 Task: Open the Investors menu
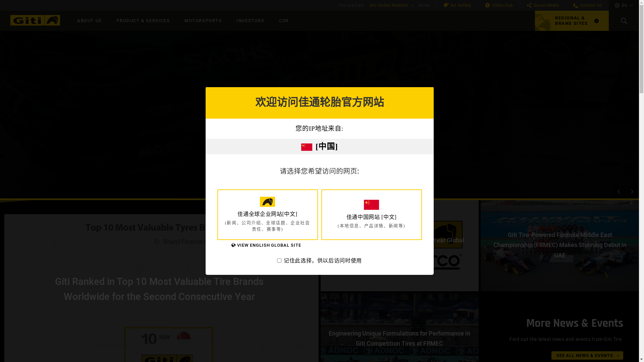tap(250, 21)
